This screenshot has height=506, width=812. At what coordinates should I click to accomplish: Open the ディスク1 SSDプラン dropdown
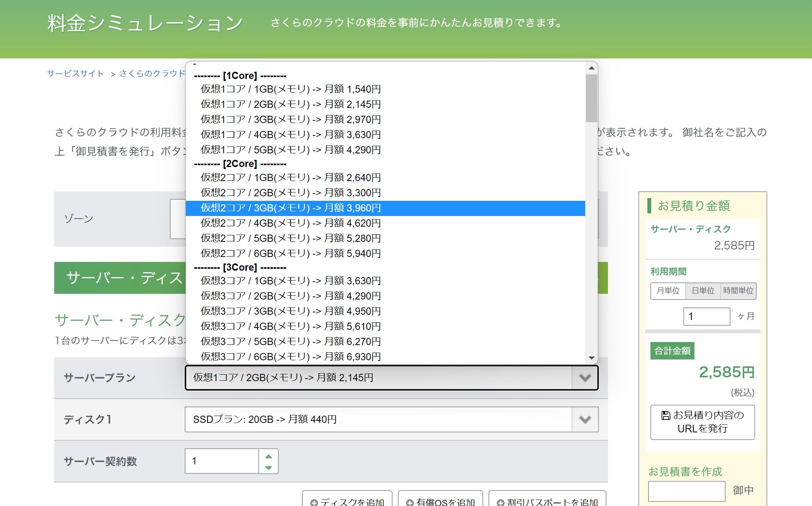point(391,419)
